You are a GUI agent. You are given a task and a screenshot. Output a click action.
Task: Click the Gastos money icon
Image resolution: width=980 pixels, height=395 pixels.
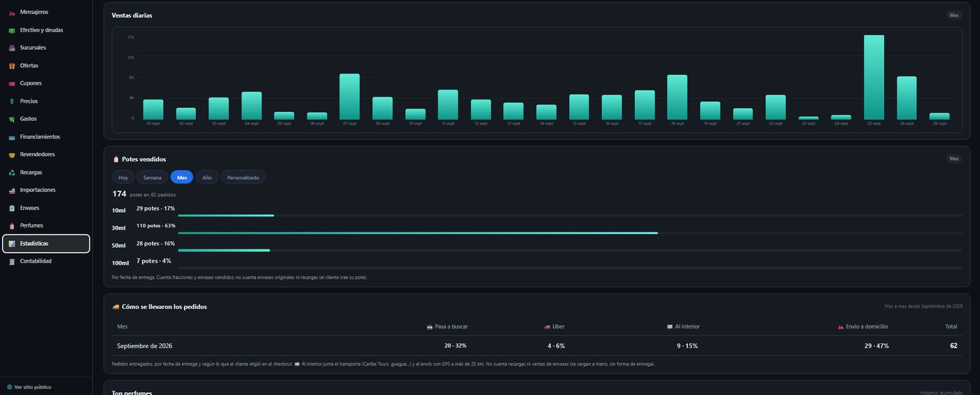pyautogui.click(x=12, y=119)
